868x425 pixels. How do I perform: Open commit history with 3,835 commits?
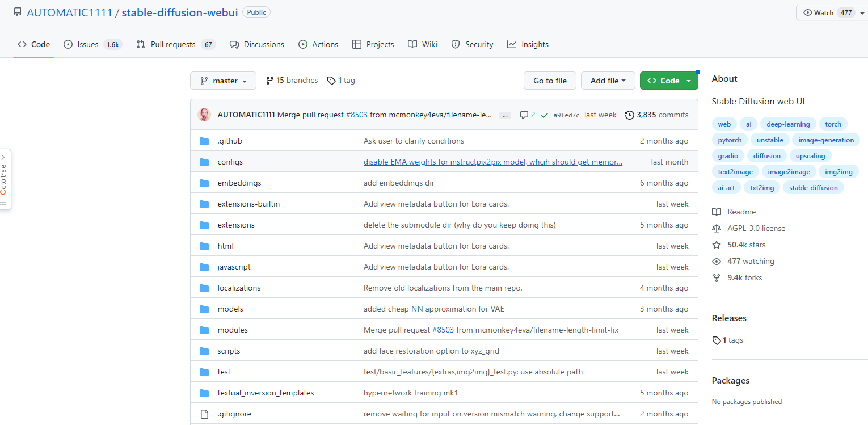[x=656, y=115]
